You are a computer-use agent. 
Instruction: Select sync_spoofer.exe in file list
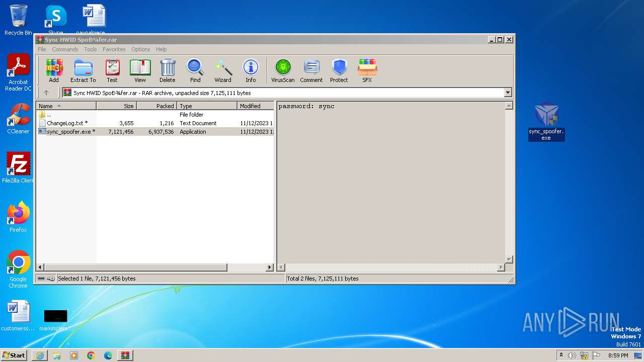pos(155,132)
